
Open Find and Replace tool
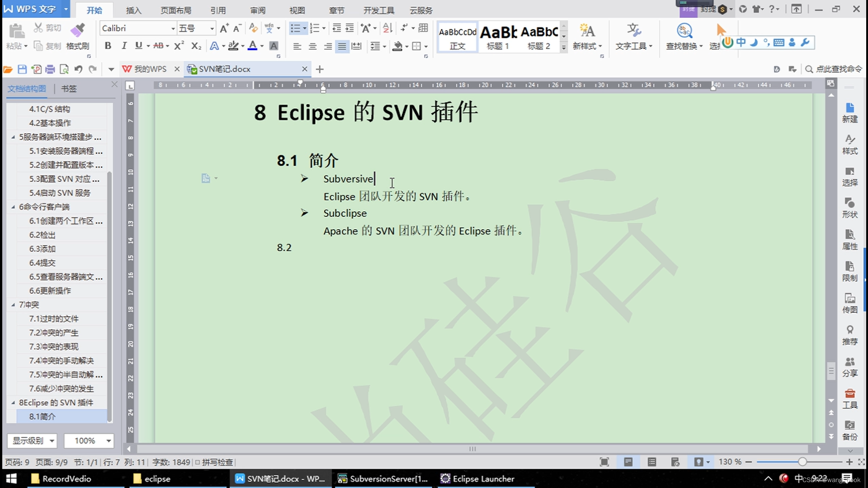coord(684,36)
